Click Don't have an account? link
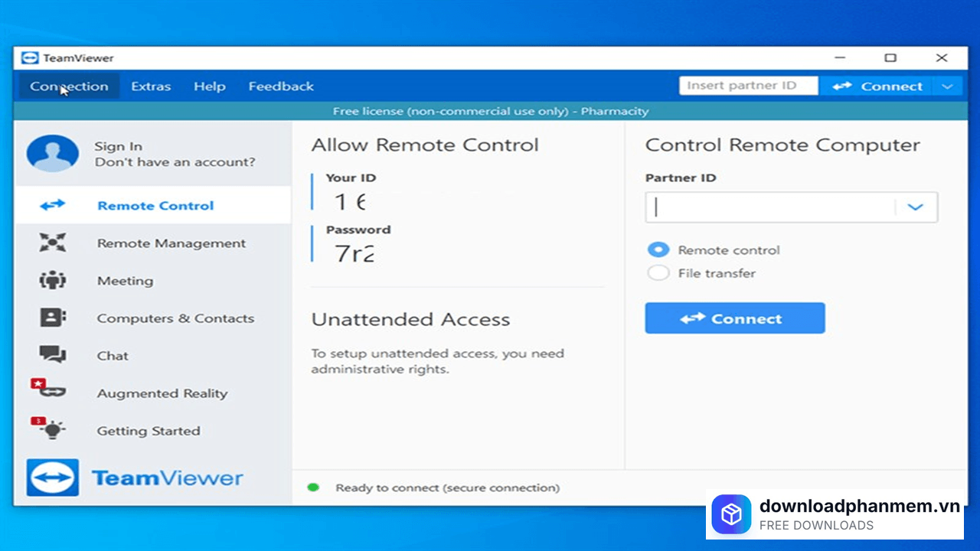The width and height of the screenshot is (980, 551). tap(175, 162)
